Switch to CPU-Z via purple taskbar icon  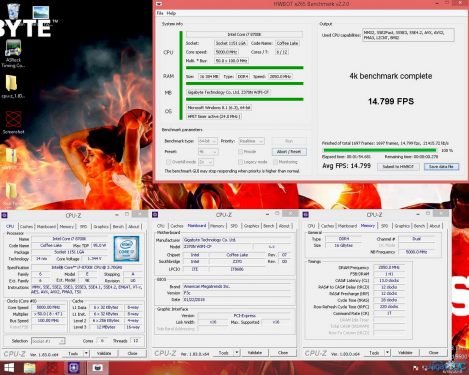[x=74, y=368]
